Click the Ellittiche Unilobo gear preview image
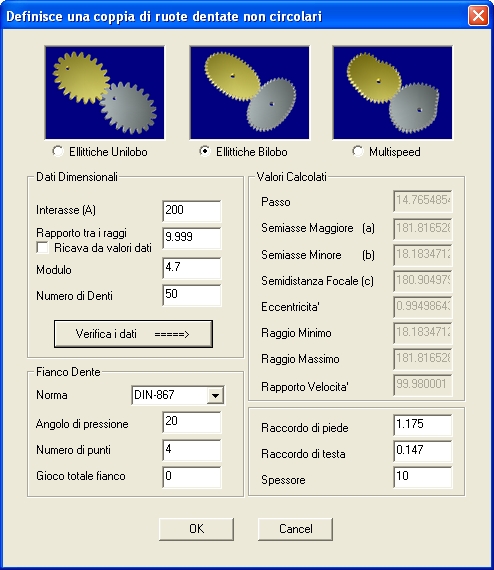This screenshot has width=494, height=570. click(105, 93)
